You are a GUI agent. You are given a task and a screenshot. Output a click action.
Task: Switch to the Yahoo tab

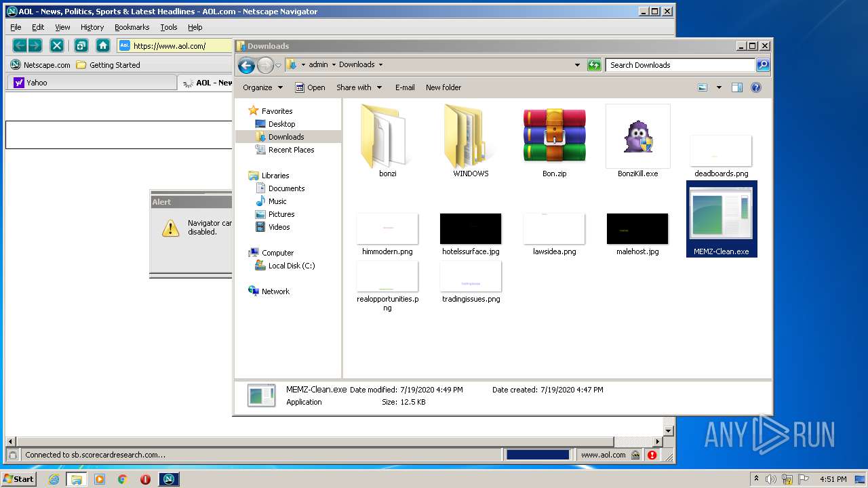point(92,83)
